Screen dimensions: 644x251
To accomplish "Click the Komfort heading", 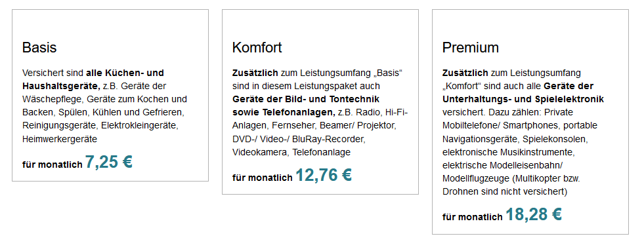I will click(257, 48).
